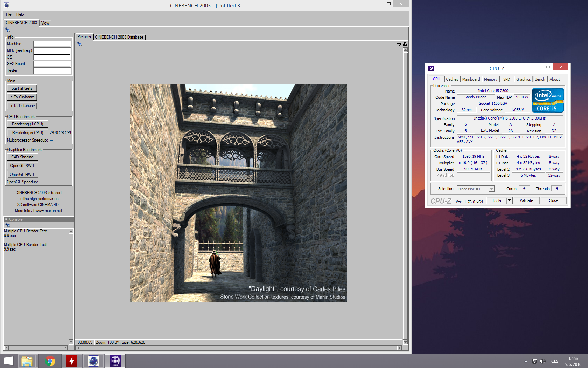Click the Tools button in CPU-Z
This screenshot has width=588, height=368.
497,200
